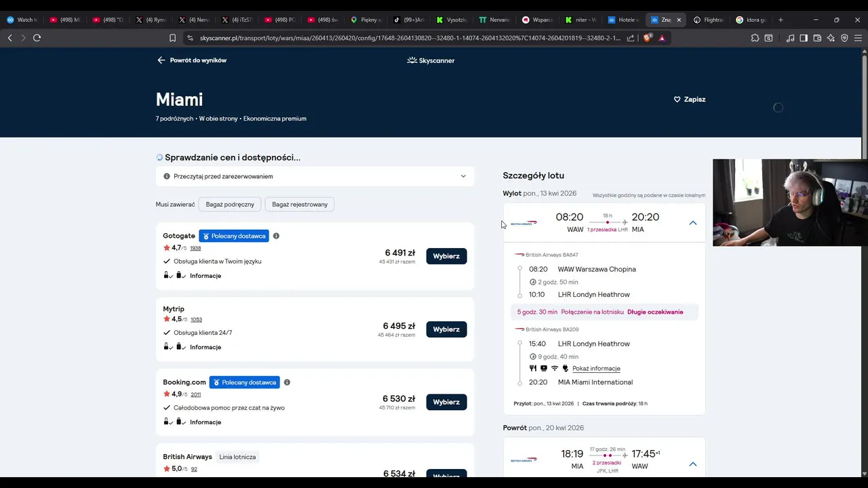
Task: Collapse return flight details chevron
Action: click(693, 464)
